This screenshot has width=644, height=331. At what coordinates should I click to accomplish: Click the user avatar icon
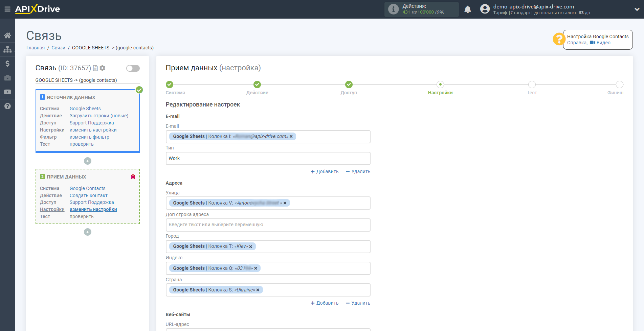485,9
